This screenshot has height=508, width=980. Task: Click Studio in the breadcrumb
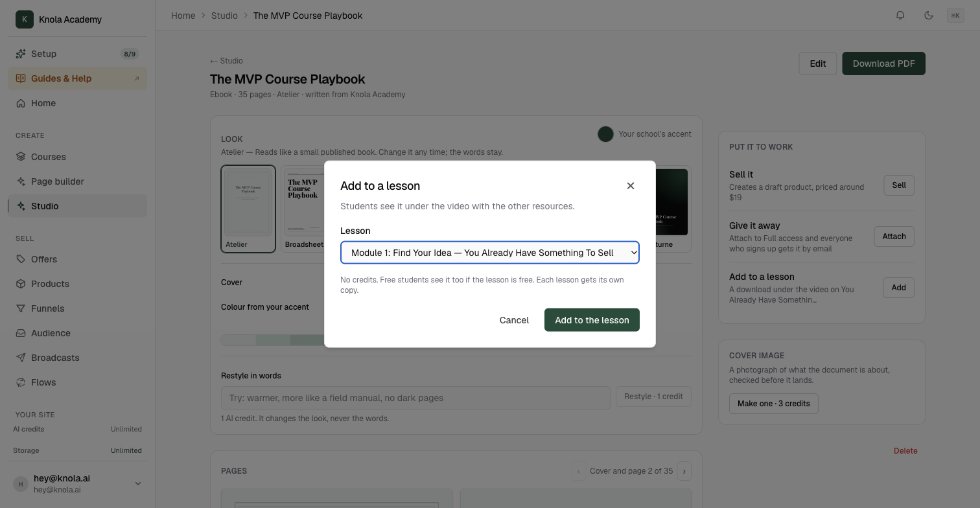click(x=224, y=16)
